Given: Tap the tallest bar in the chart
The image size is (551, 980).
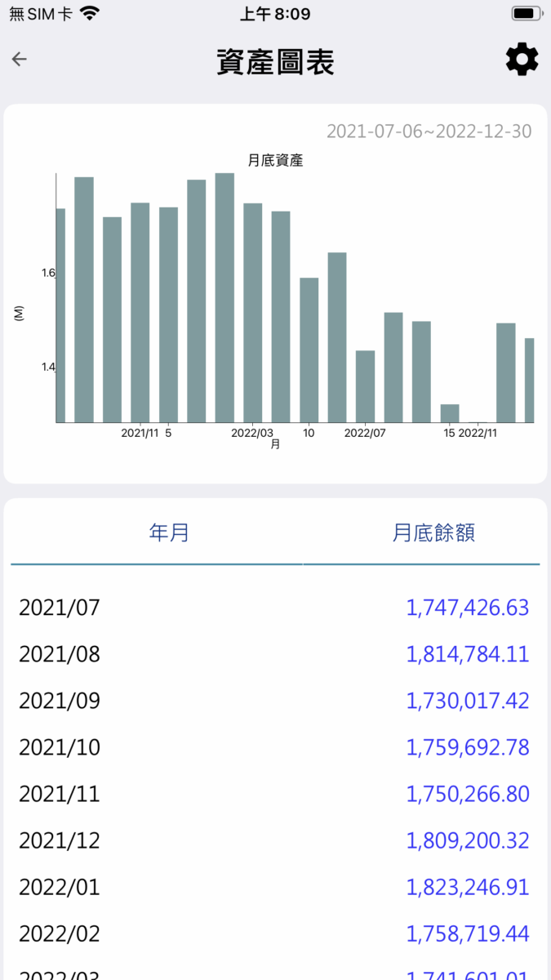Looking at the screenshot, I should tap(224, 298).
